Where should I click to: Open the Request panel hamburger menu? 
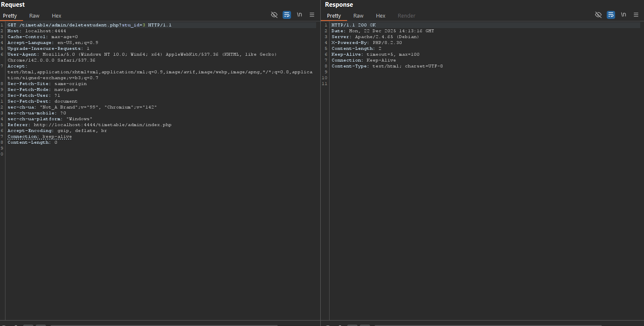pos(312,15)
